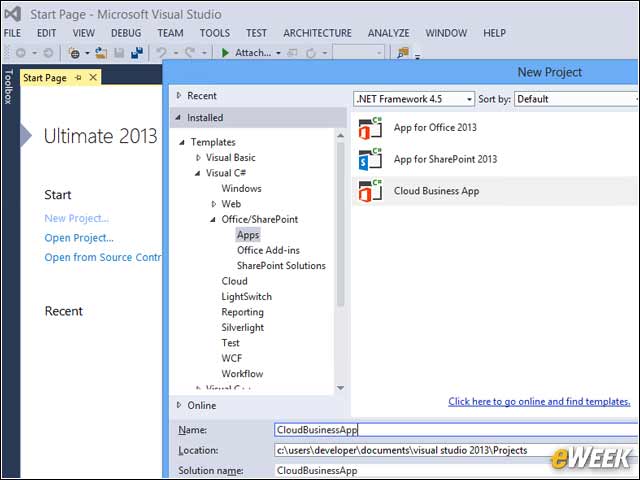Select the App for SharePoint 2013 icon

(x=370, y=160)
